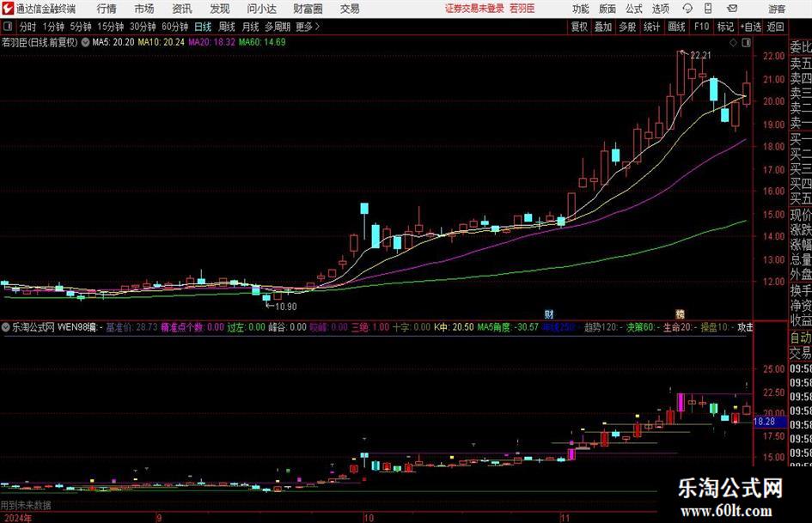This screenshot has width=812, height=523.
Task: Open the 选项 options menu
Action: [660, 9]
